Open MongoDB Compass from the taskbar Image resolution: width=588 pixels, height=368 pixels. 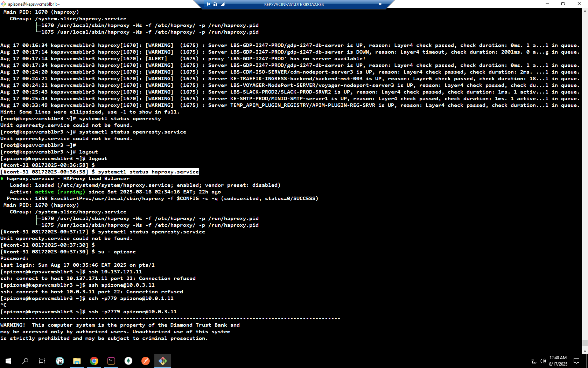[128, 361]
